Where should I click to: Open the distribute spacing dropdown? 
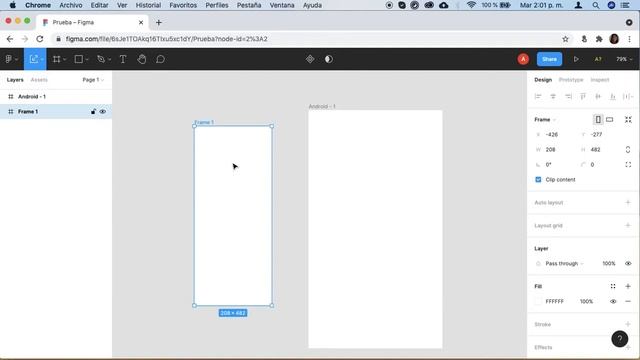point(628,96)
